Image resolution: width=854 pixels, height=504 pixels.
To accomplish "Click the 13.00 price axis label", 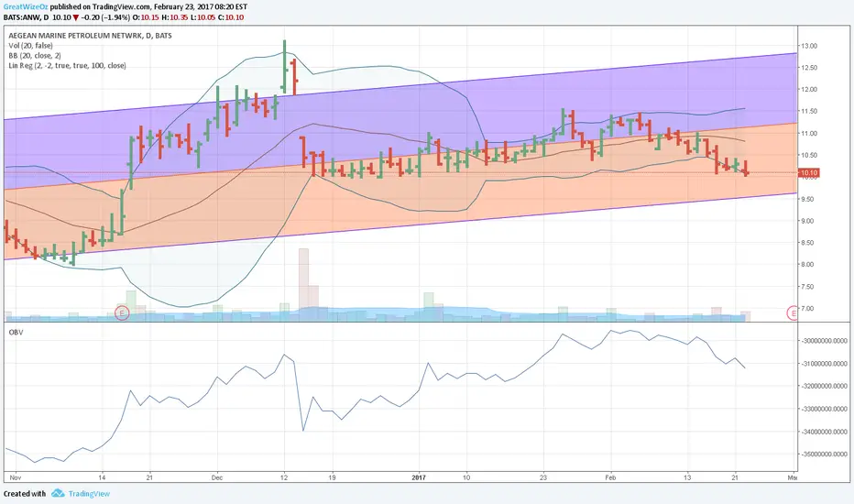I will pyautogui.click(x=809, y=46).
